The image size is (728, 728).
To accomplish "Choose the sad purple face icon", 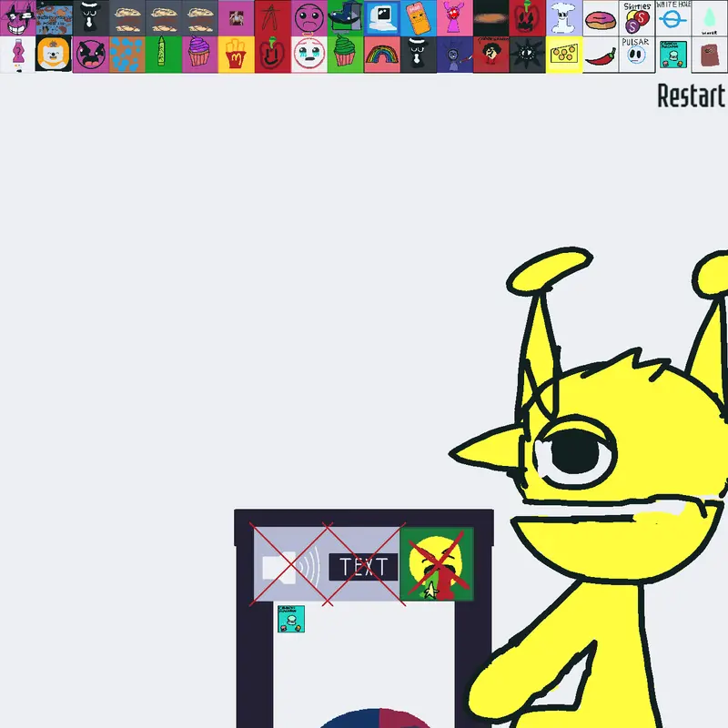I will click(309, 18).
